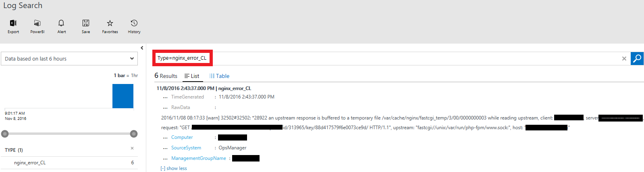Click the Export to Excel icon

pos(13,23)
